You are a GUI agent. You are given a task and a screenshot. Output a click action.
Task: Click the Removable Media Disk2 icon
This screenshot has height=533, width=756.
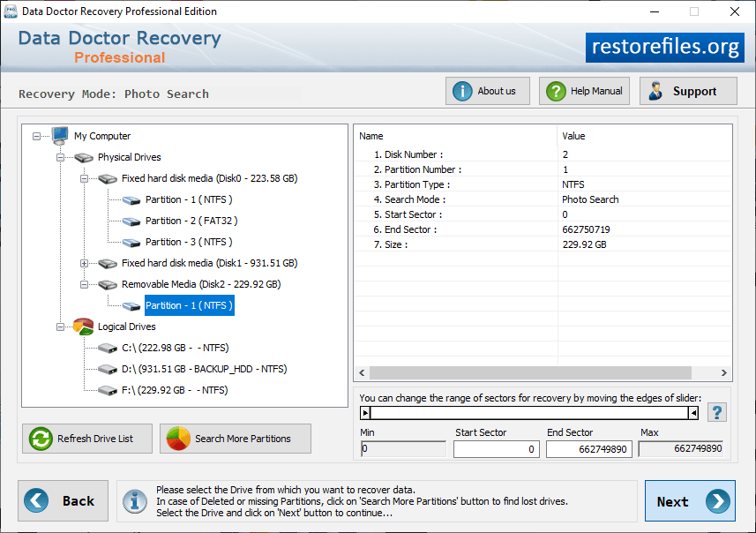108,284
